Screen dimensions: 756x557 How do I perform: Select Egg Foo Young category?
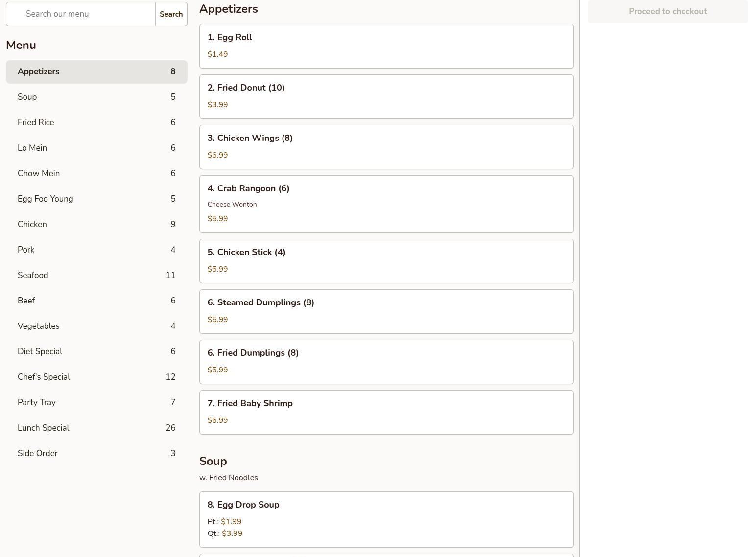(96, 199)
